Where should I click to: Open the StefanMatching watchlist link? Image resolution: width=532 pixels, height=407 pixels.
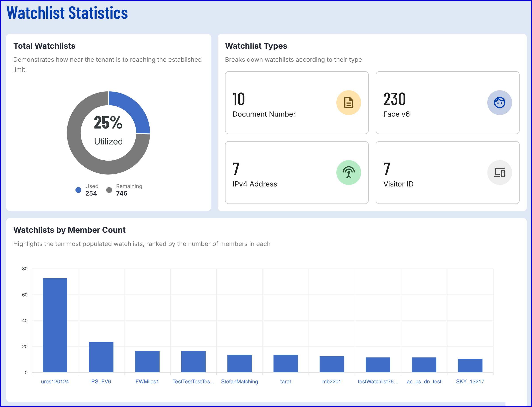tap(239, 382)
